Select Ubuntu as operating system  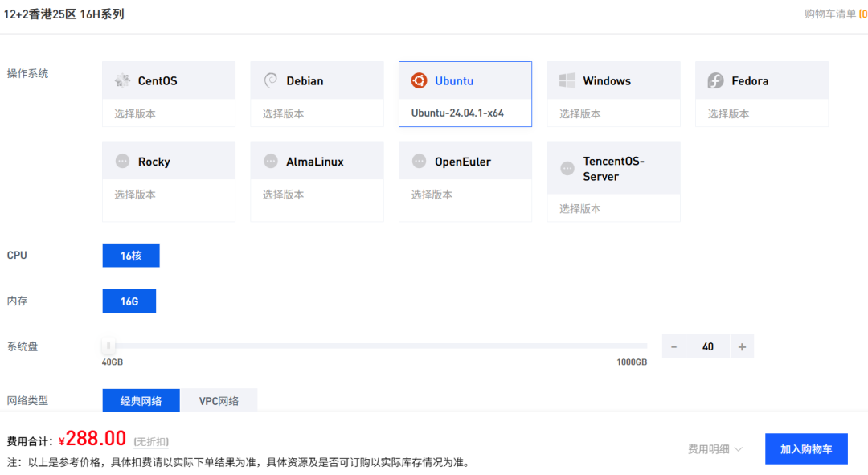coord(465,80)
